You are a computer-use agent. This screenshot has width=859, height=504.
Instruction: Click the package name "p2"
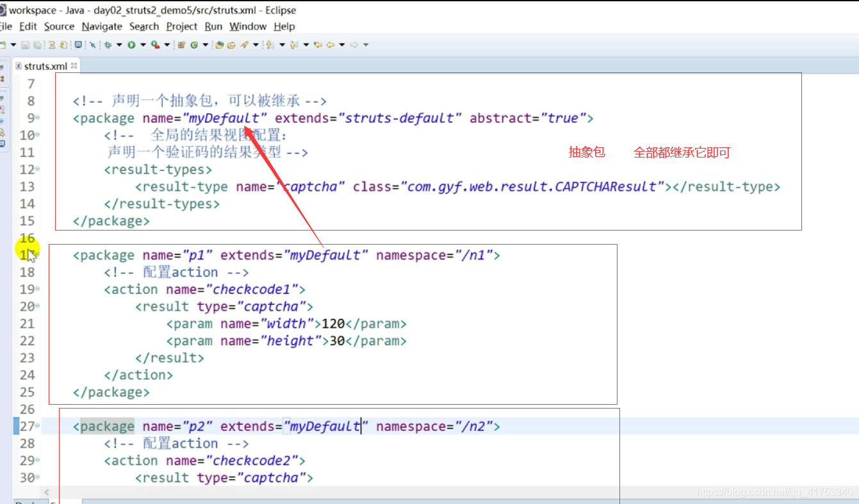(197, 426)
